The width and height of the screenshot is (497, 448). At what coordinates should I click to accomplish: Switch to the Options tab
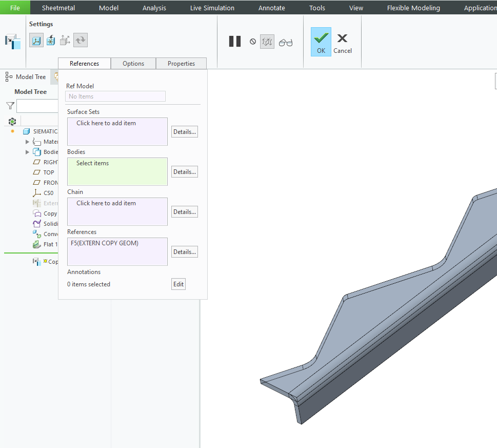click(133, 64)
